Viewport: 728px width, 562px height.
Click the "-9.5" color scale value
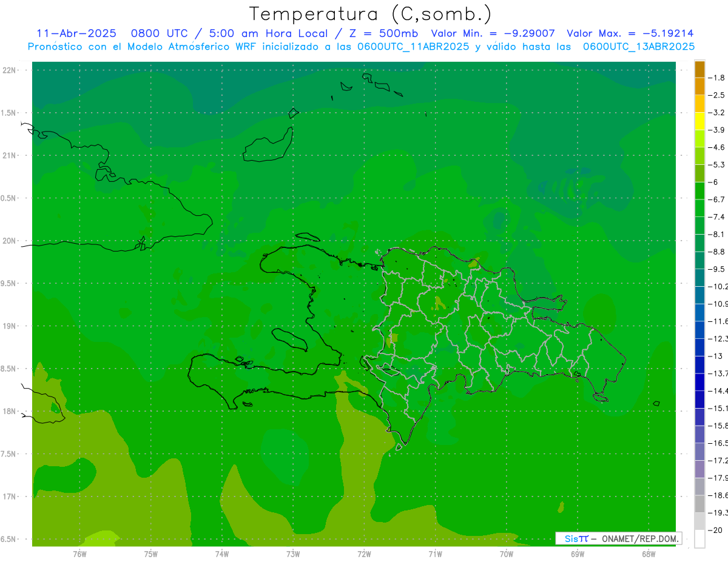click(x=716, y=269)
